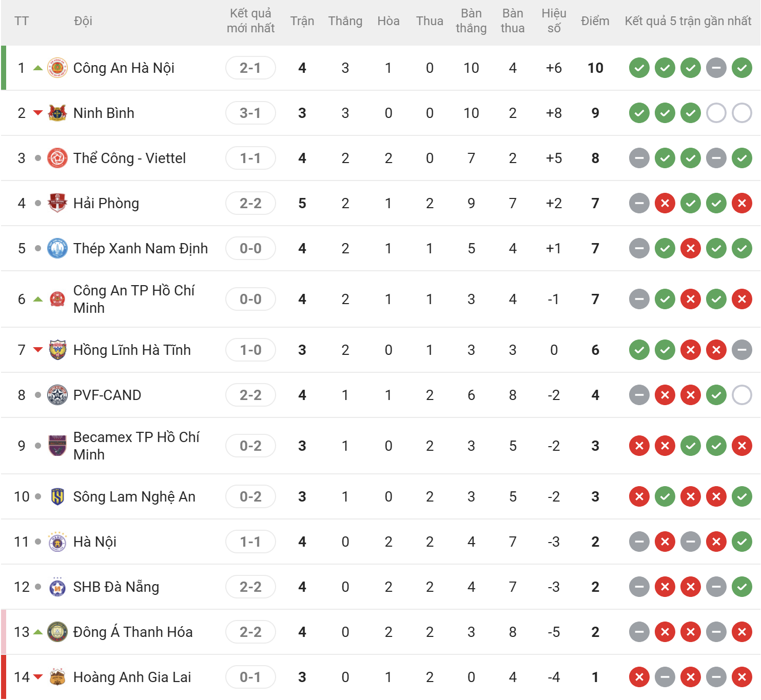Click Hải Phòng's most recent red loss indicator

point(742,203)
